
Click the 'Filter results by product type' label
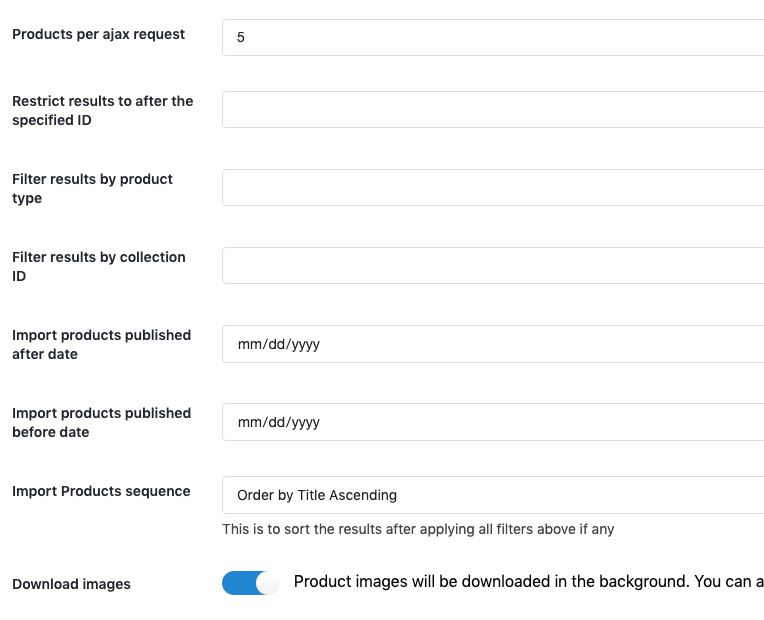[x=93, y=188]
